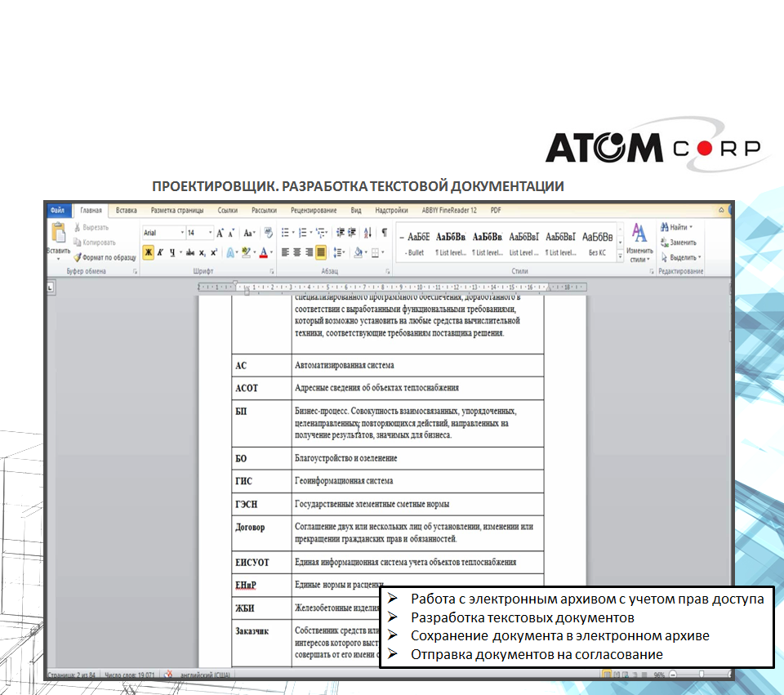Click the Sort A-Z icon
The image size is (784, 695).
367,233
